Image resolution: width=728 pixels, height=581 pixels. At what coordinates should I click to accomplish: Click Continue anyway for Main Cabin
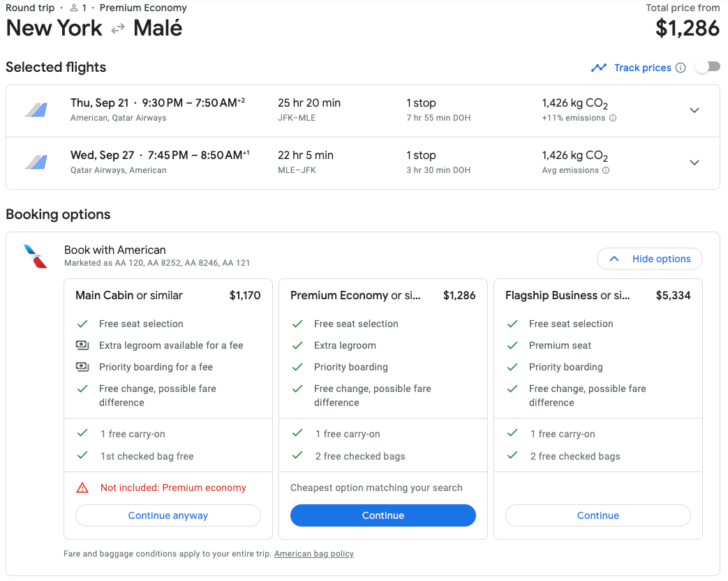pyautogui.click(x=168, y=515)
